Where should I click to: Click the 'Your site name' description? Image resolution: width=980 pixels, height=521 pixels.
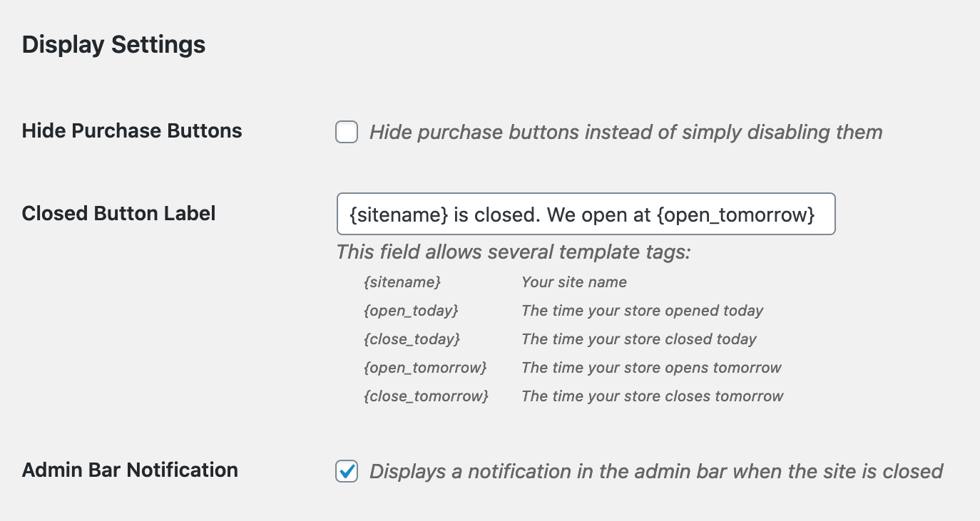[x=574, y=282]
